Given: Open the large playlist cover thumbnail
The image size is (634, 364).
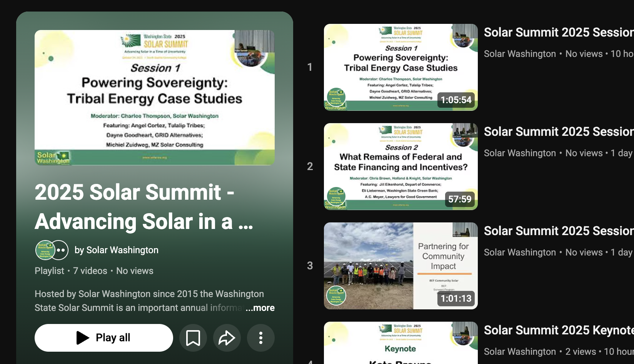Looking at the screenshot, I should coord(155,98).
